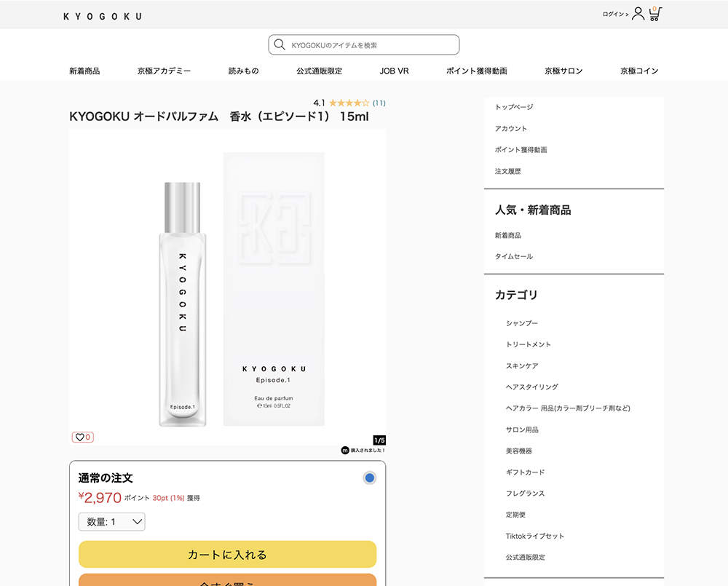Click the product title KYOGOKU オードパルファム
The width and height of the screenshot is (728, 586).
coord(218,116)
